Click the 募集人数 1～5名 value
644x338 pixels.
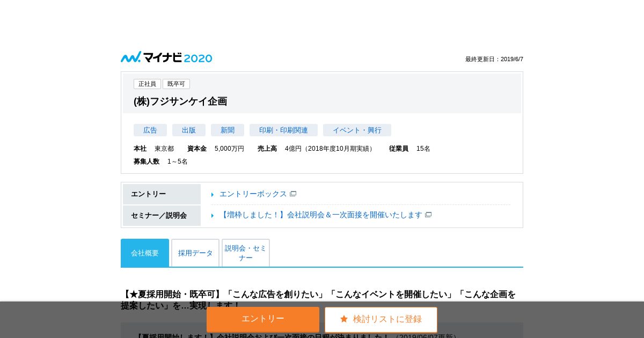click(x=178, y=161)
